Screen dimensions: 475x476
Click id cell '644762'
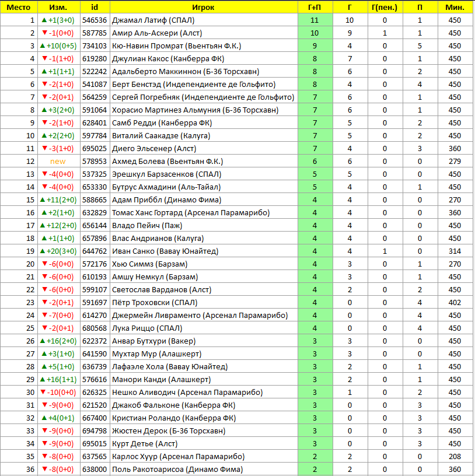[95, 251]
